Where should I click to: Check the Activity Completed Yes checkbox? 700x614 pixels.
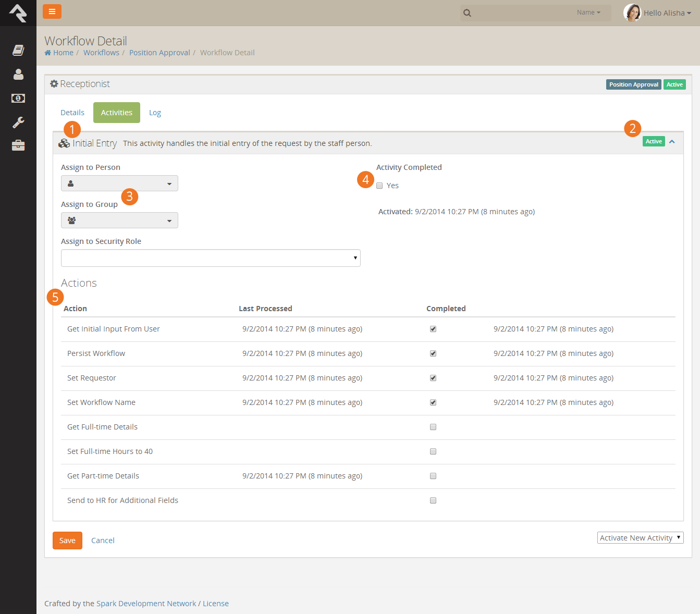pyautogui.click(x=379, y=186)
